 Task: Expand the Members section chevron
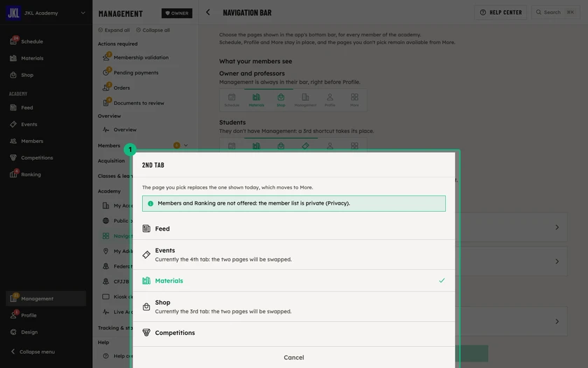click(x=185, y=145)
